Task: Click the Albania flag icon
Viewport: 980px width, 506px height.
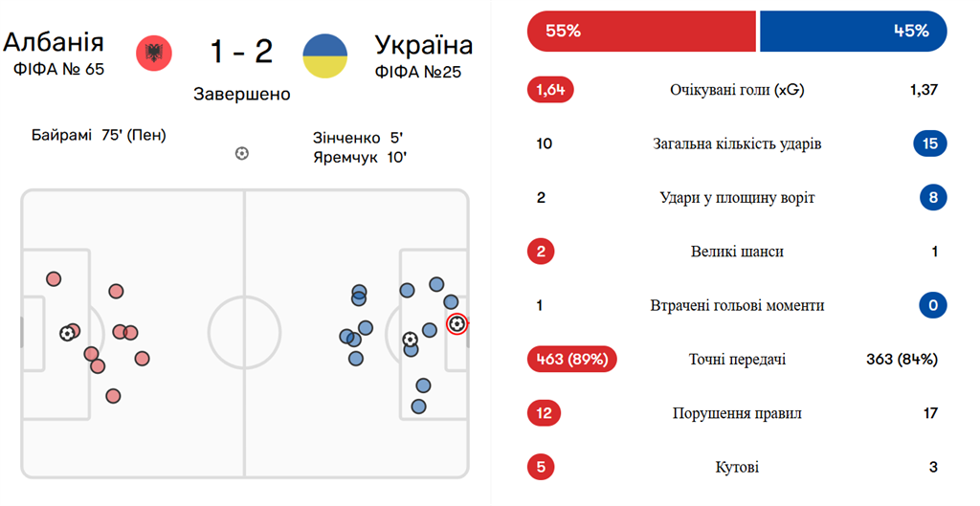Action: 154,53
